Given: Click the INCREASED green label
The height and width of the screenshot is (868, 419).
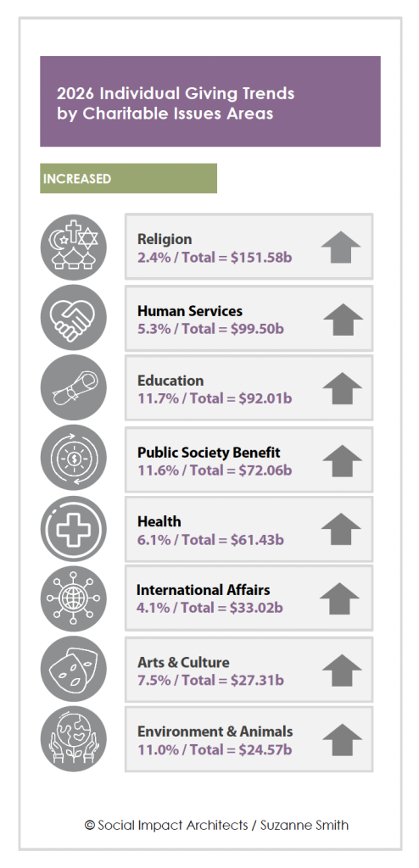Looking at the screenshot, I should (129, 179).
